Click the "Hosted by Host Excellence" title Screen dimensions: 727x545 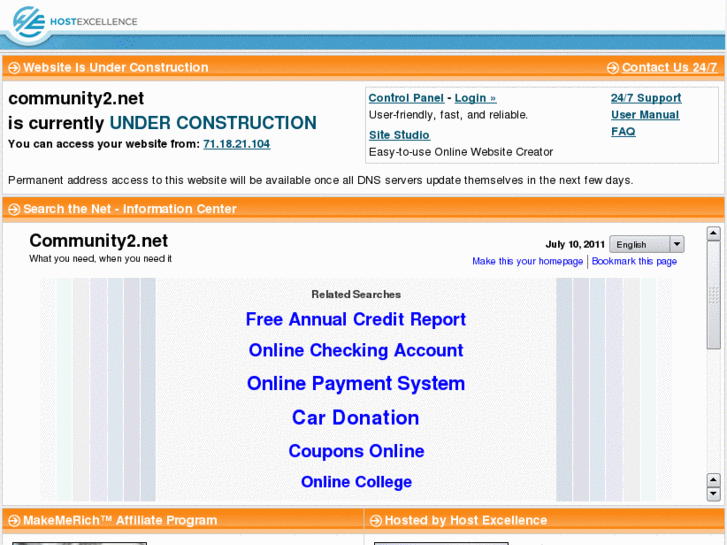[x=466, y=520]
